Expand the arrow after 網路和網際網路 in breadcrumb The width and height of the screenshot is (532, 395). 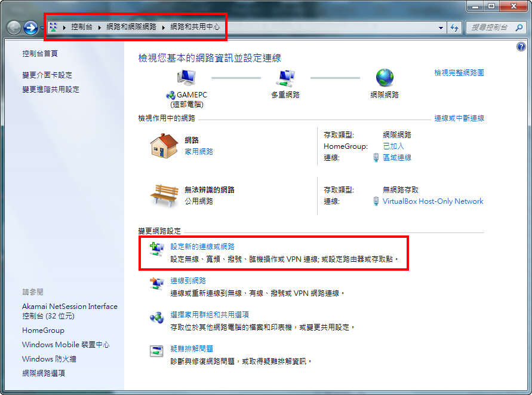162,27
